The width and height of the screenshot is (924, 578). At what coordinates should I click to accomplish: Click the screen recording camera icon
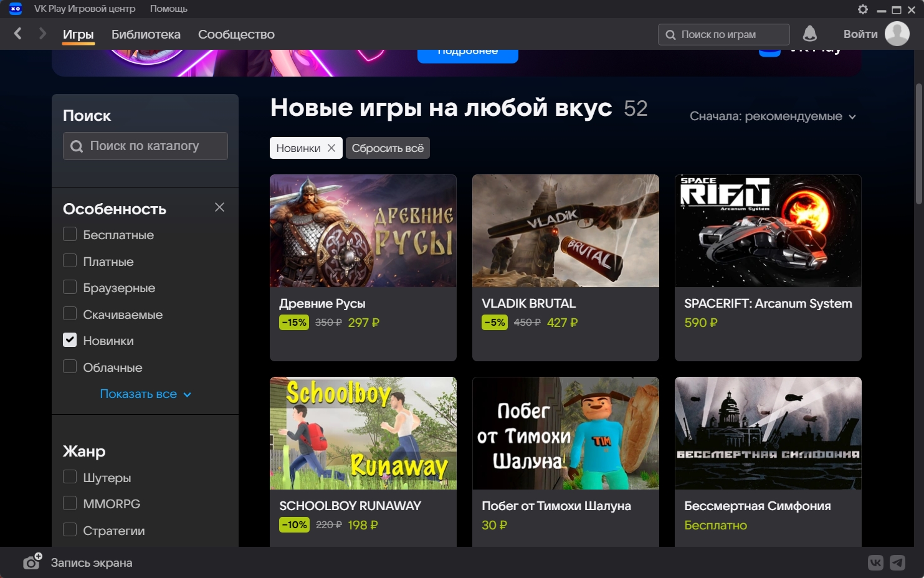click(32, 562)
